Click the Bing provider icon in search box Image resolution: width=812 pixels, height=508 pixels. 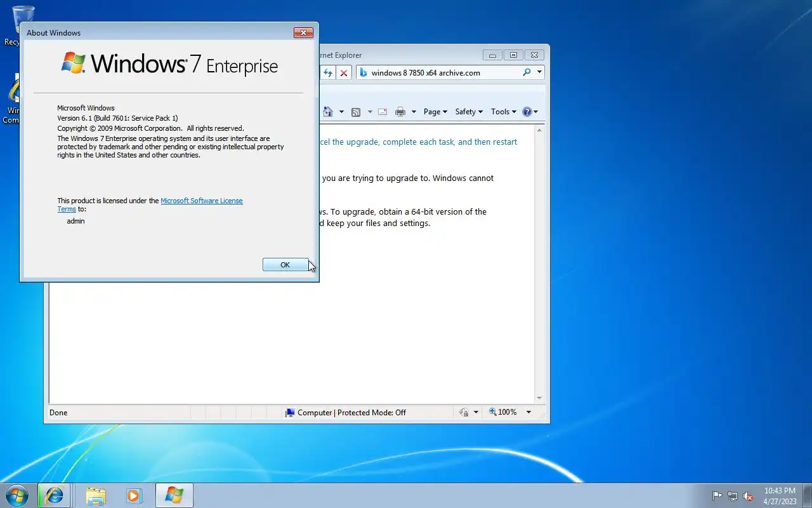[x=363, y=72]
